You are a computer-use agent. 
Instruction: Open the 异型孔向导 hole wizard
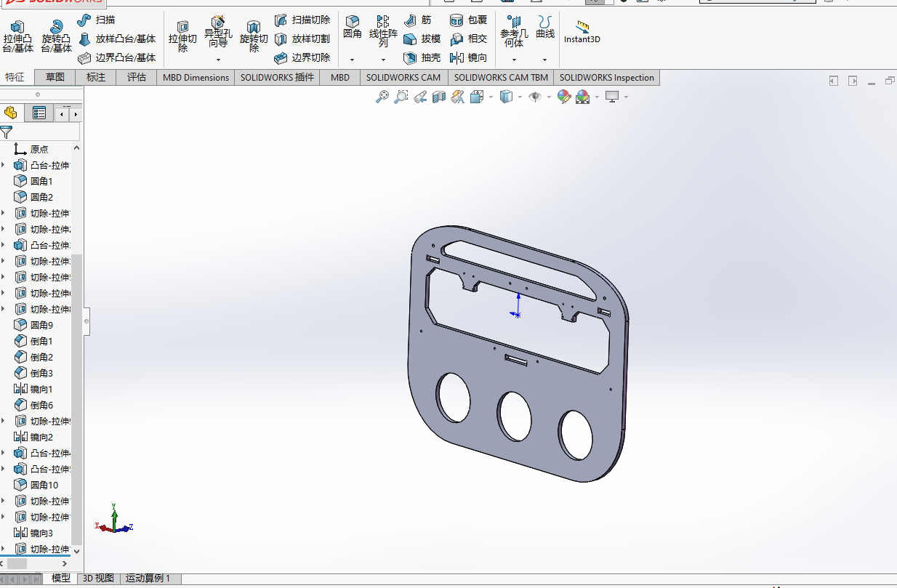218,33
